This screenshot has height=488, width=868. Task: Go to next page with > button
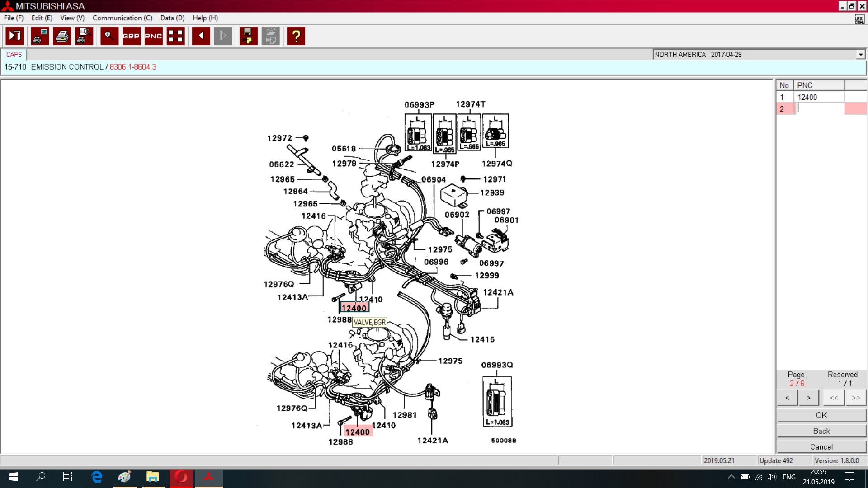tap(808, 398)
